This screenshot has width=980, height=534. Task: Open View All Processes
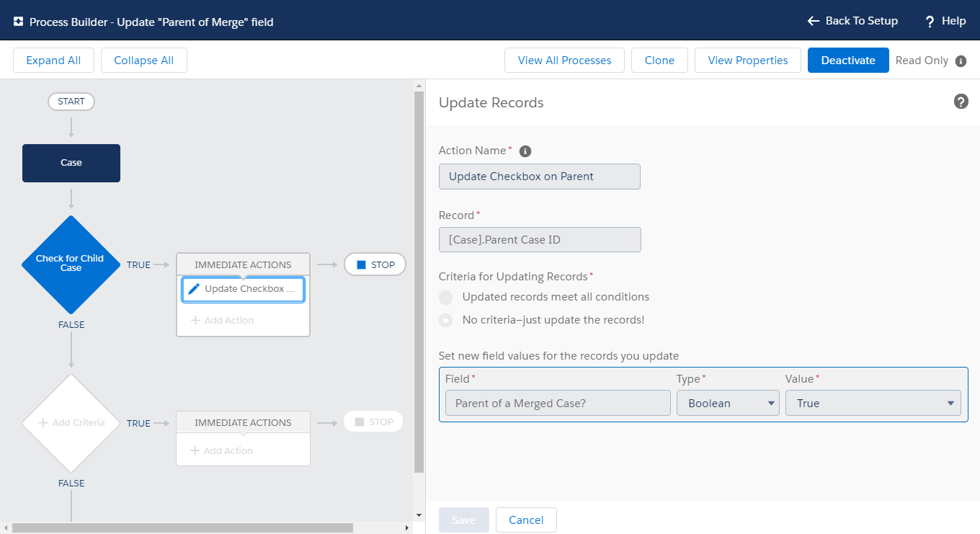point(564,61)
